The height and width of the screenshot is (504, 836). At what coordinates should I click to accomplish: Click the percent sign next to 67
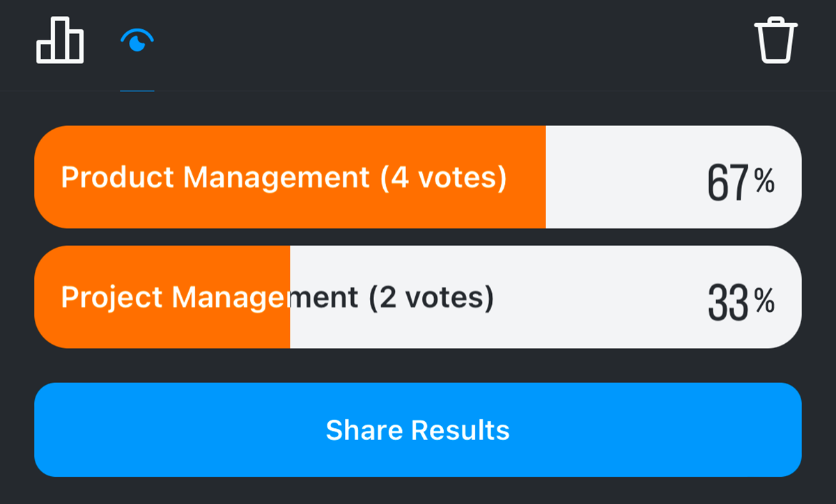click(x=764, y=181)
